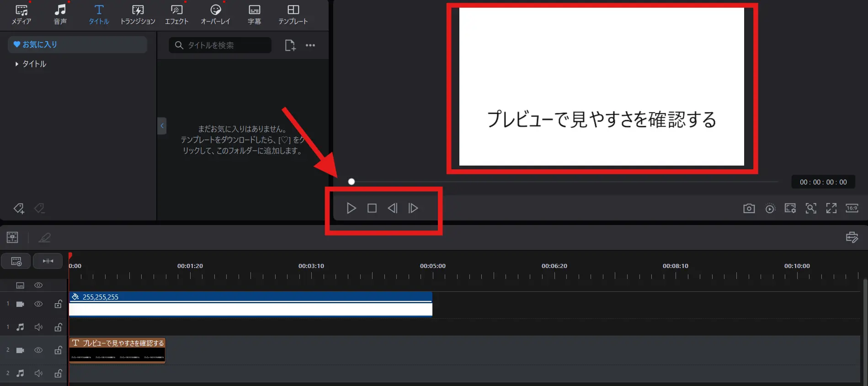Click the fit timeline zoom button
Image resolution: width=868 pixels, height=386 pixels.
(x=48, y=261)
